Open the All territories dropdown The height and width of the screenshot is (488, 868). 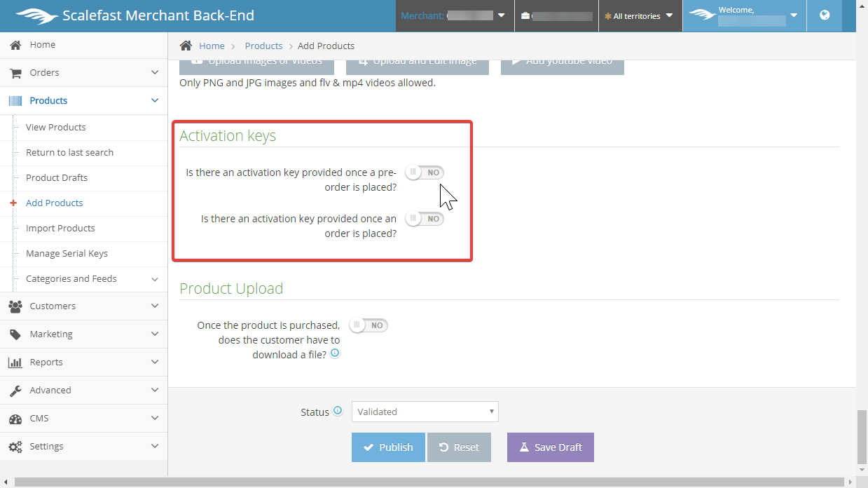click(x=640, y=16)
